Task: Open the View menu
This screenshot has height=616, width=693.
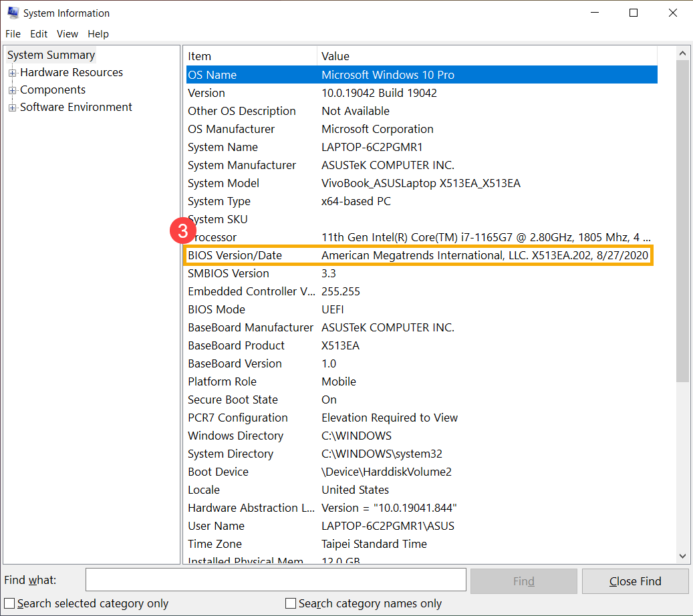Action: 67,34
